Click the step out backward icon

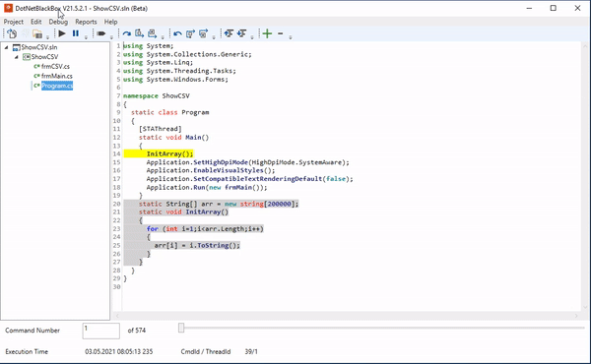(x=204, y=33)
